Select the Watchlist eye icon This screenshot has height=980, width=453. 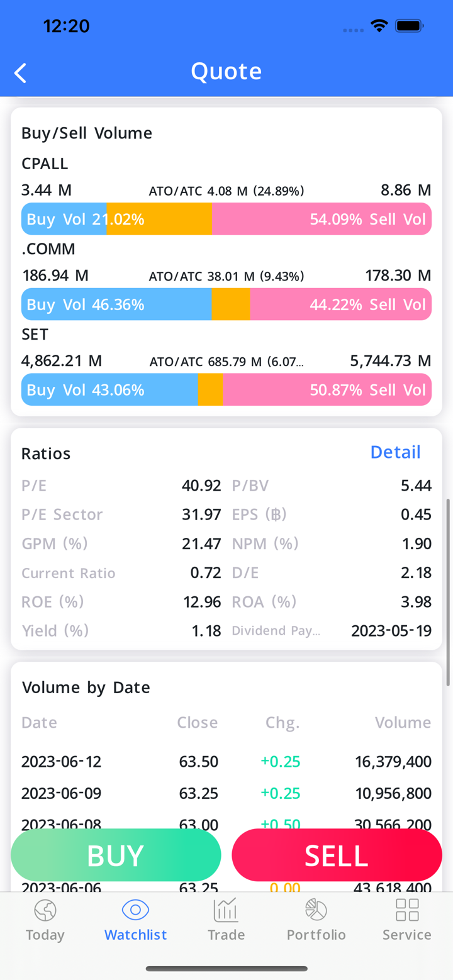coord(135,910)
